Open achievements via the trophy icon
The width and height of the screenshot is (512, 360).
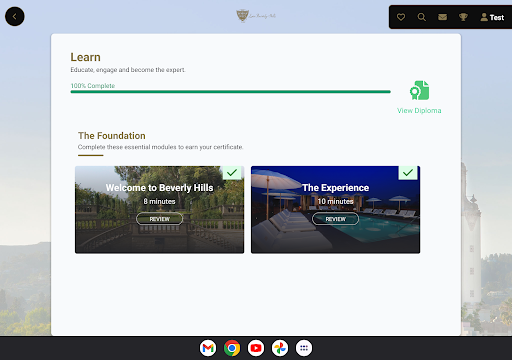[463, 17]
